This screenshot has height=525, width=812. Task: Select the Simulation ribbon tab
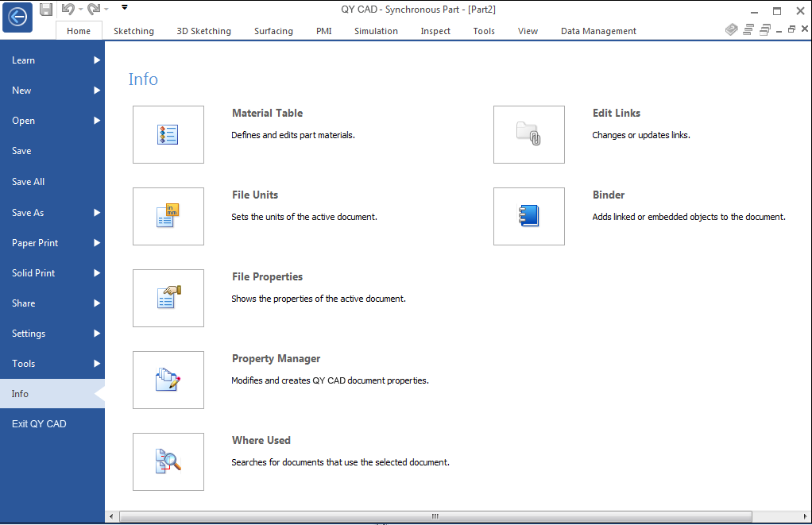click(376, 31)
